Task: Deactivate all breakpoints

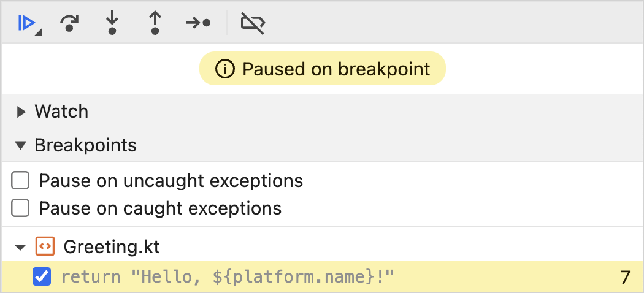Action: (252, 23)
